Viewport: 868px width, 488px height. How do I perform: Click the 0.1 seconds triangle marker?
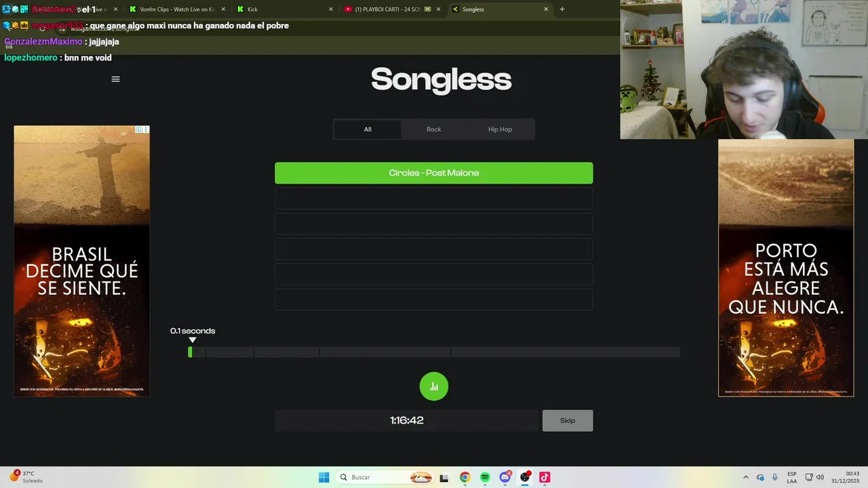193,340
